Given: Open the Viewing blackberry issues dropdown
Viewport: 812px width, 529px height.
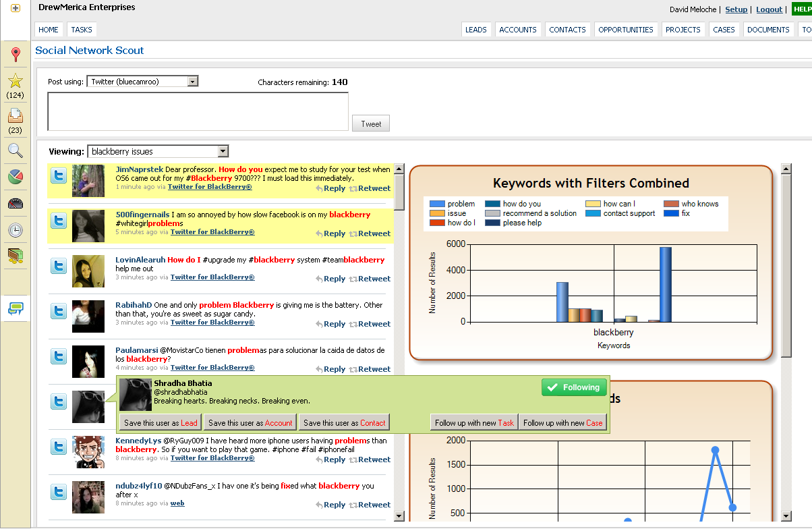Looking at the screenshot, I should point(158,151).
